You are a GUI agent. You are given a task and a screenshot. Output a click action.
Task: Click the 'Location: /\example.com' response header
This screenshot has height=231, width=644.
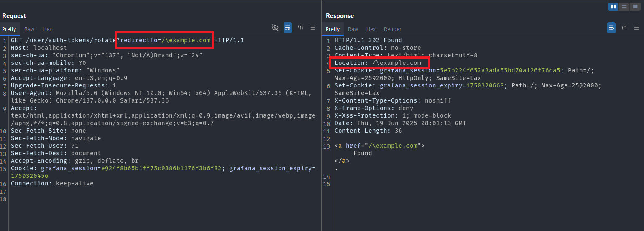[x=378, y=63]
